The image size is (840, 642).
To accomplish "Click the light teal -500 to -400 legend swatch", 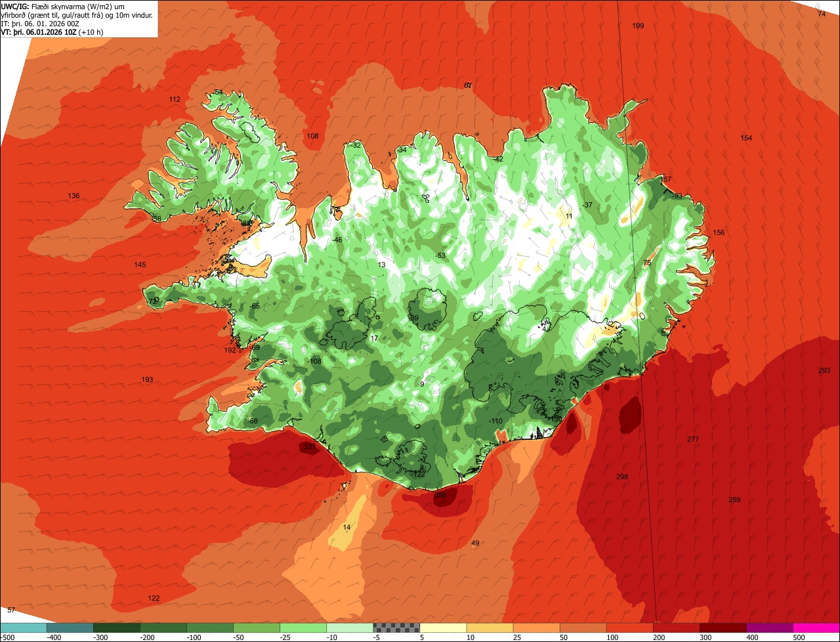I will click(x=23, y=628).
